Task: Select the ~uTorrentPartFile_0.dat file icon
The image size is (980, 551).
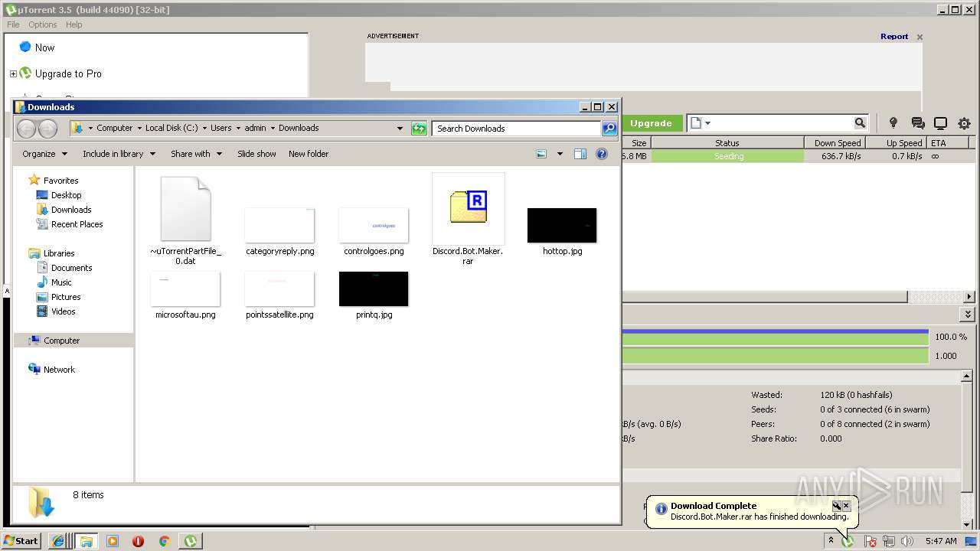Action: point(185,208)
